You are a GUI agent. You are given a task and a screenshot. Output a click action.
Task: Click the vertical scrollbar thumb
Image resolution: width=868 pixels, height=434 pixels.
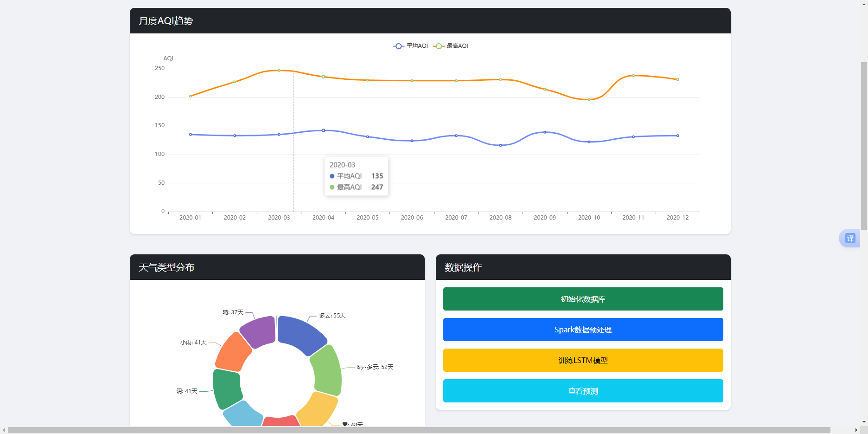tap(864, 145)
